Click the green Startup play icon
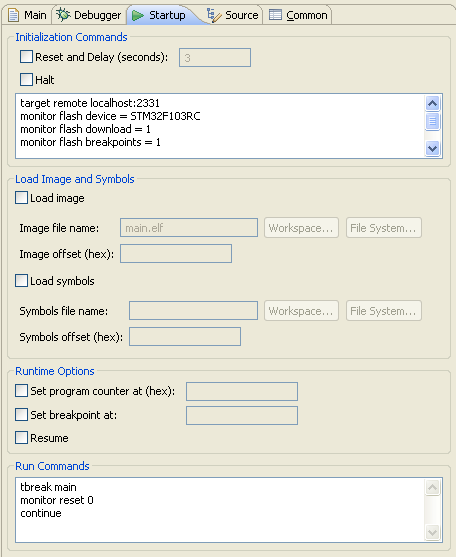Screen dimensions: 456x557 coord(137,15)
